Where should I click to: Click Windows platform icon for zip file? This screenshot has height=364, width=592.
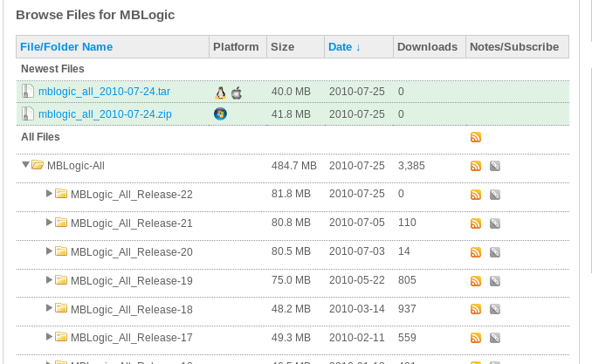(x=220, y=113)
